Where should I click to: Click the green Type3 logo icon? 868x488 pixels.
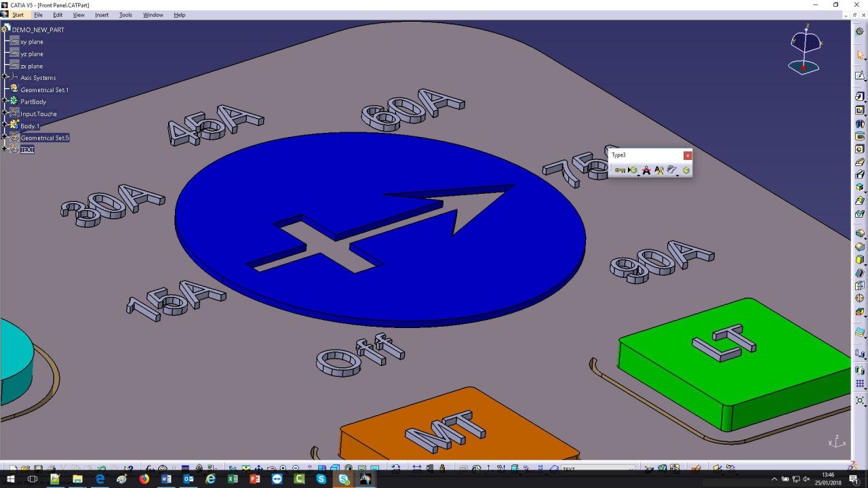tap(685, 170)
